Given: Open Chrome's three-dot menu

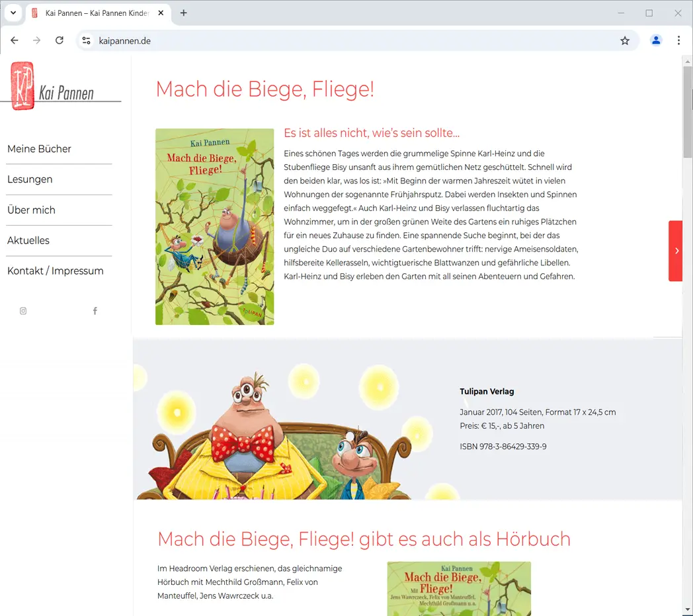Looking at the screenshot, I should click(x=678, y=40).
